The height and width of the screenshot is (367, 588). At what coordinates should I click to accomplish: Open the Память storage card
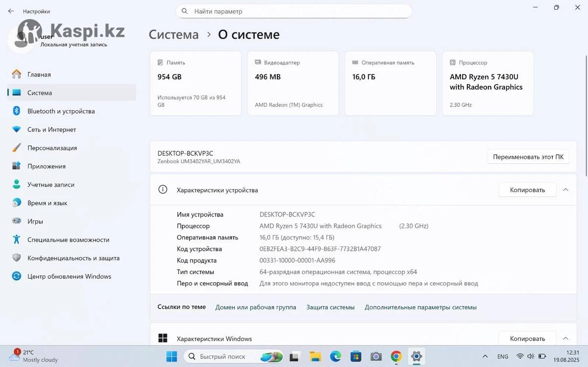coord(196,83)
